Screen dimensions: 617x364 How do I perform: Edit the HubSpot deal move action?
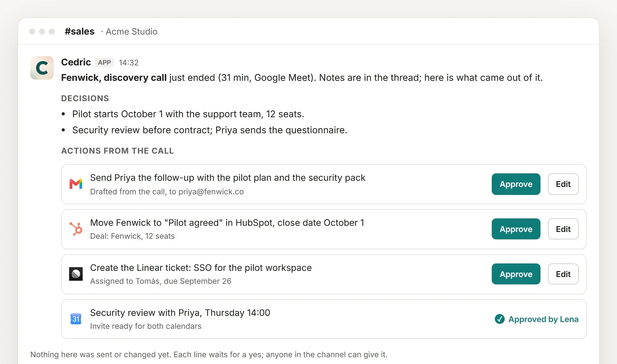(x=563, y=229)
